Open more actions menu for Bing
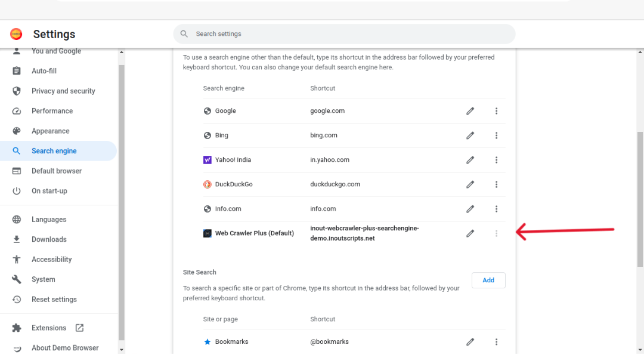This screenshot has height=354, width=644. [496, 136]
